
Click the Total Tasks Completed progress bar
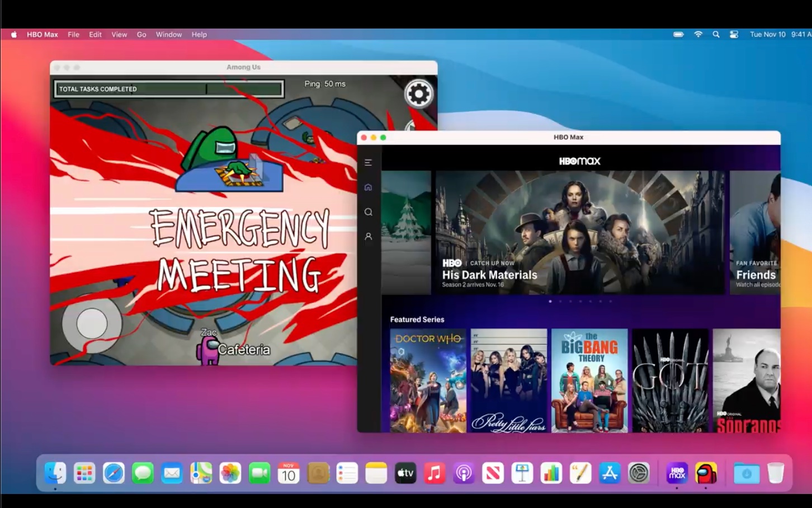point(169,89)
